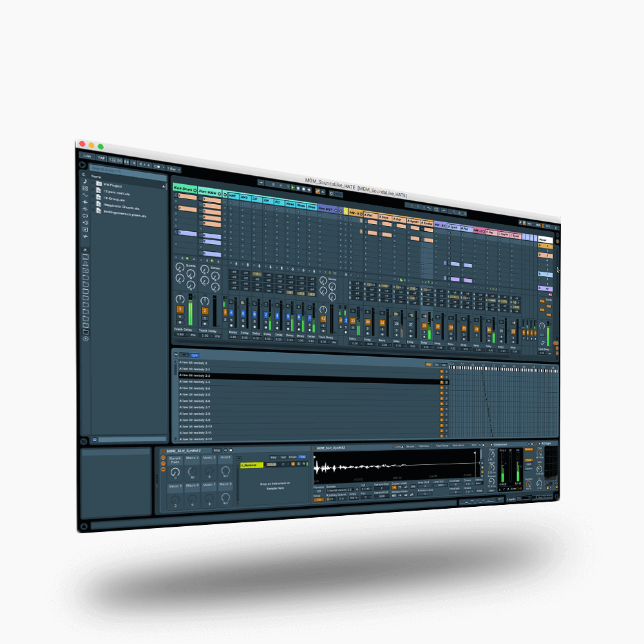Screen dimensions: 644x644
Task: Toggle Sampler Snap On button
Action: 318,500
